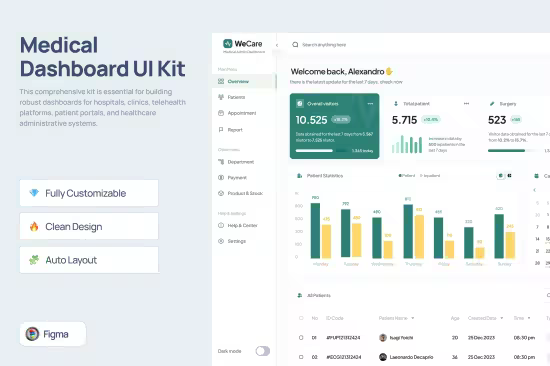Click the Calendar icon beside the chart

tap(536, 176)
